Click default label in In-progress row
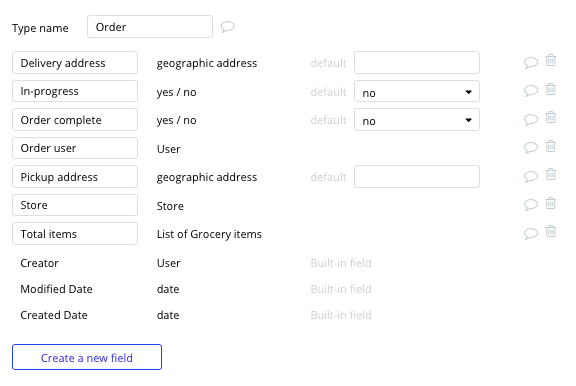 328,92
